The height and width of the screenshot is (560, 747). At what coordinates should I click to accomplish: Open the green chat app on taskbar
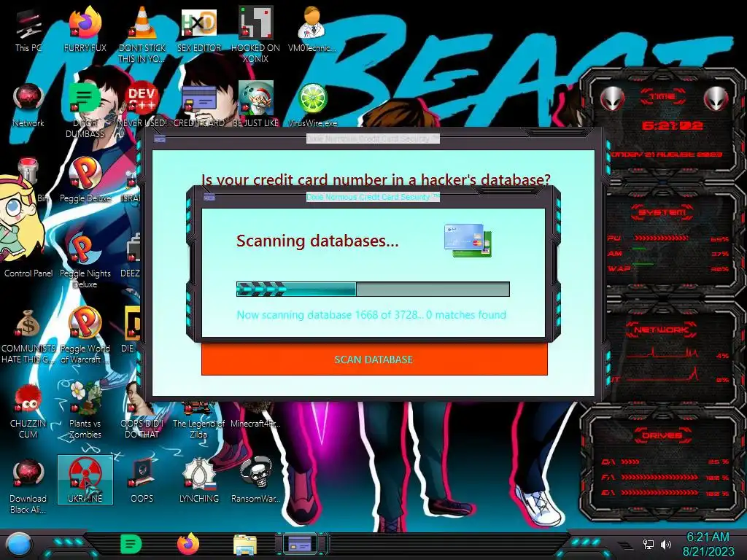131,544
